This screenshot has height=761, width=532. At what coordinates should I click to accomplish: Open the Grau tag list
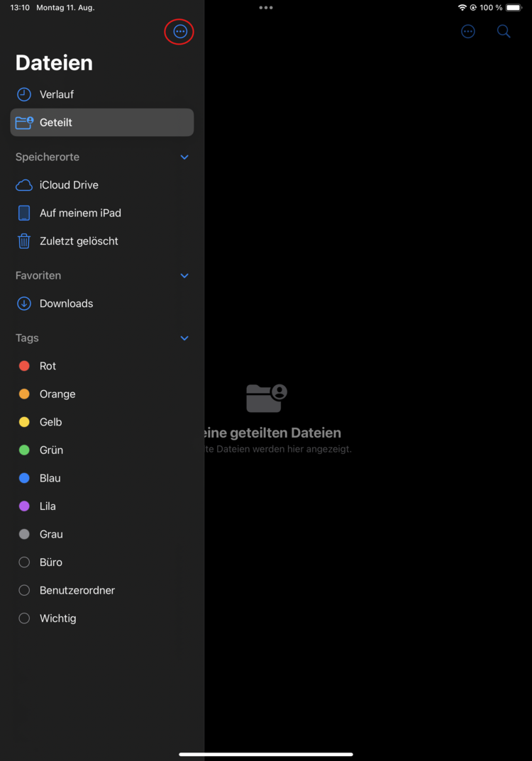coord(51,534)
